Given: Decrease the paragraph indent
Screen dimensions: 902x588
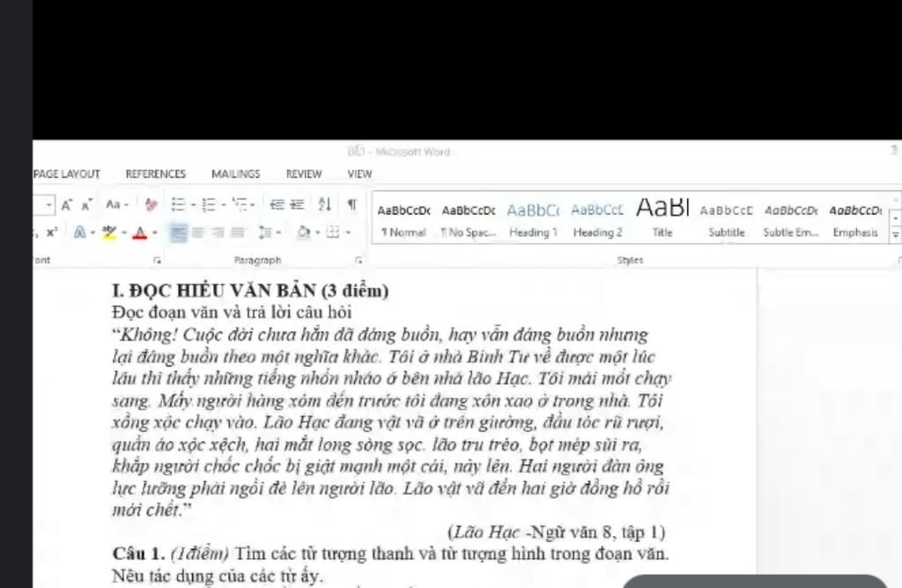Looking at the screenshot, I should pyautogui.click(x=277, y=204).
